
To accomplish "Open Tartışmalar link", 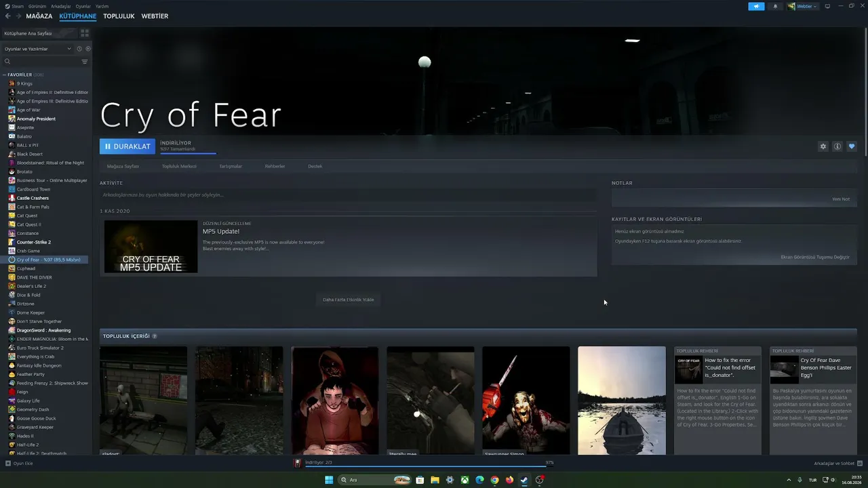I will pos(231,166).
